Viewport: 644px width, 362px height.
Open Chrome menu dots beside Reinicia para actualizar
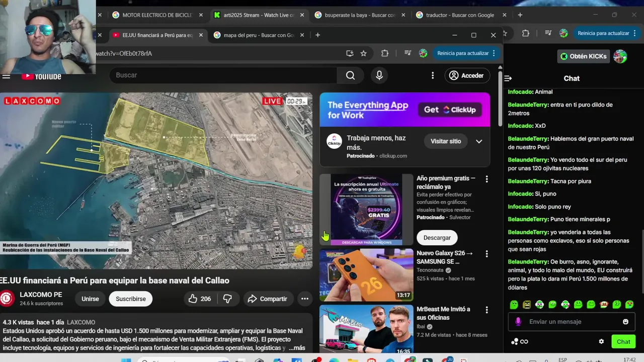(494, 53)
